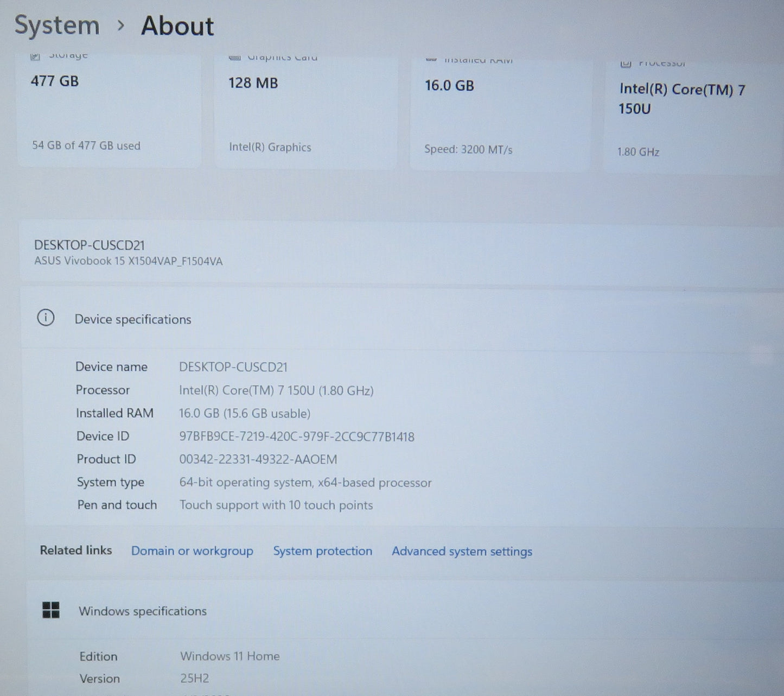Click the Windows specifications logo icon
Image resolution: width=784 pixels, height=696 pixels.
[x=50, y=610]
